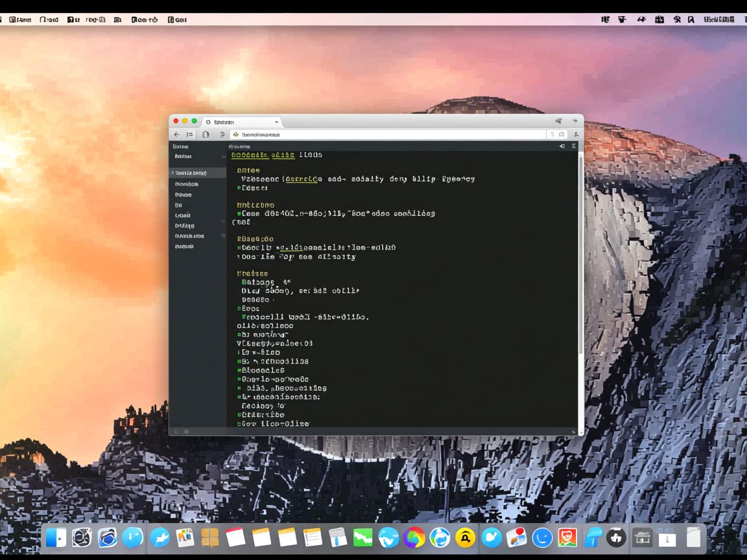Viewport: 747px width, 560px height.
Task: Open the colorful Photos icon in dock
Action: pos(414,537)
